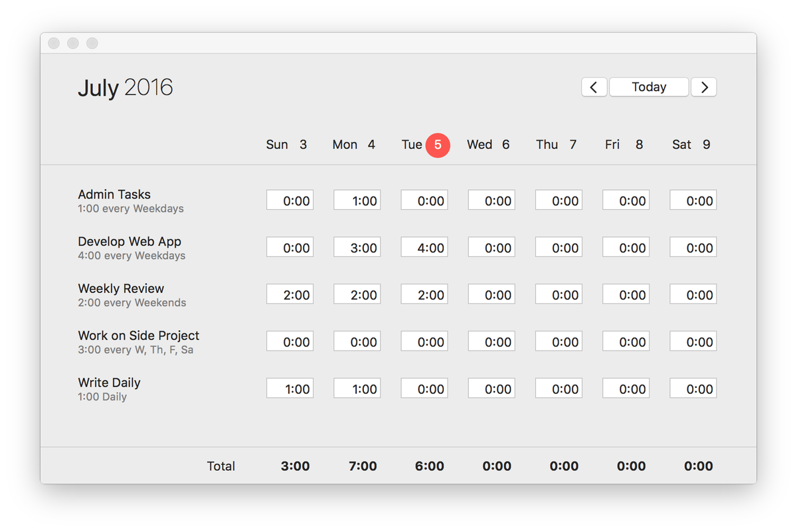Edit Develop Web App Monday time

[x=357, y=248]
